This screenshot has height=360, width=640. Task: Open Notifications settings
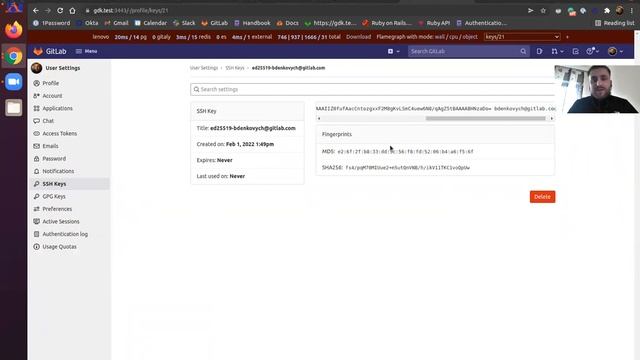(x=58, y=171)
